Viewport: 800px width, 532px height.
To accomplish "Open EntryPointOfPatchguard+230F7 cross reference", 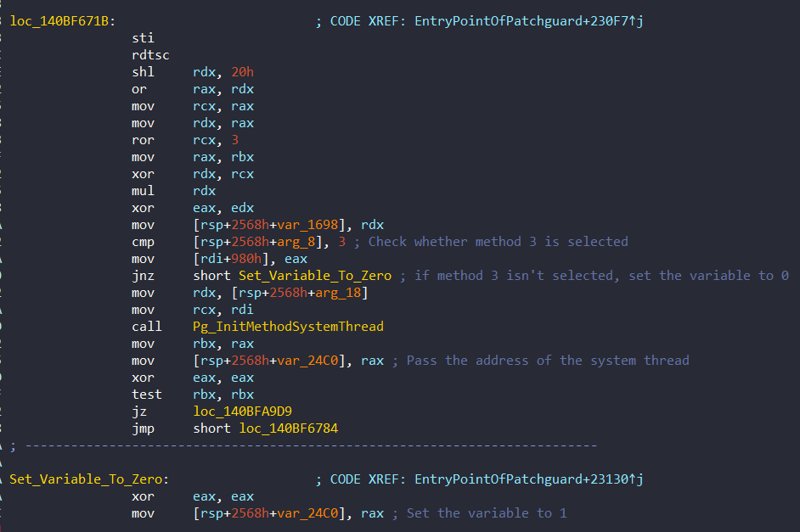I will click(528, 21).
